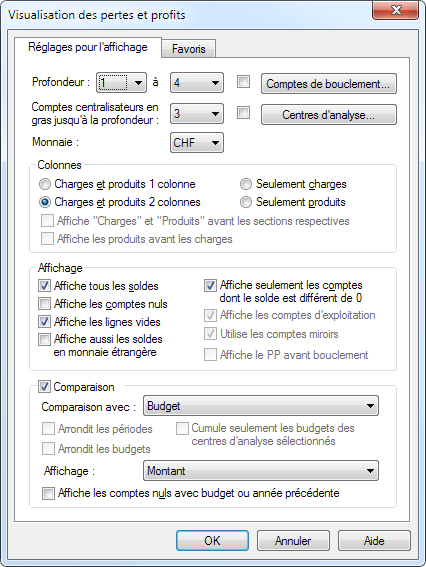This screenshot has width=426, height=567.
Task: Expand the Profondeur end dropdown showing 4
Action: point(197,83)
